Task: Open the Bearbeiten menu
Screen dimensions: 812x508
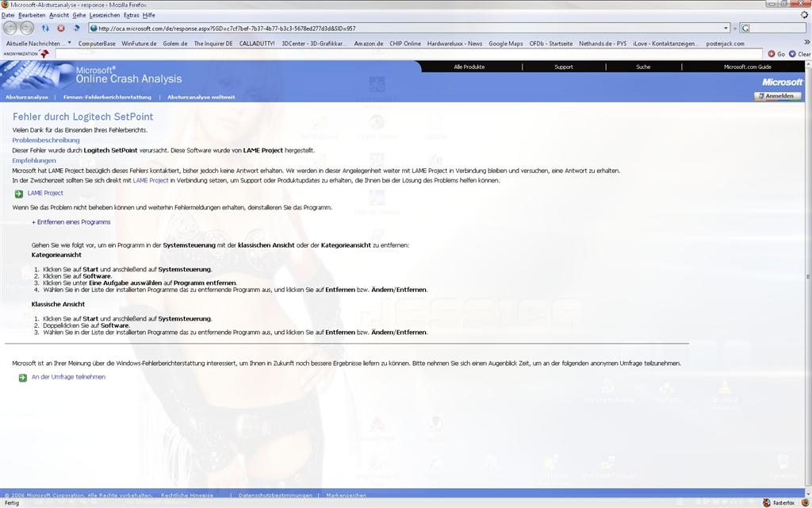Action: (32, 15)
